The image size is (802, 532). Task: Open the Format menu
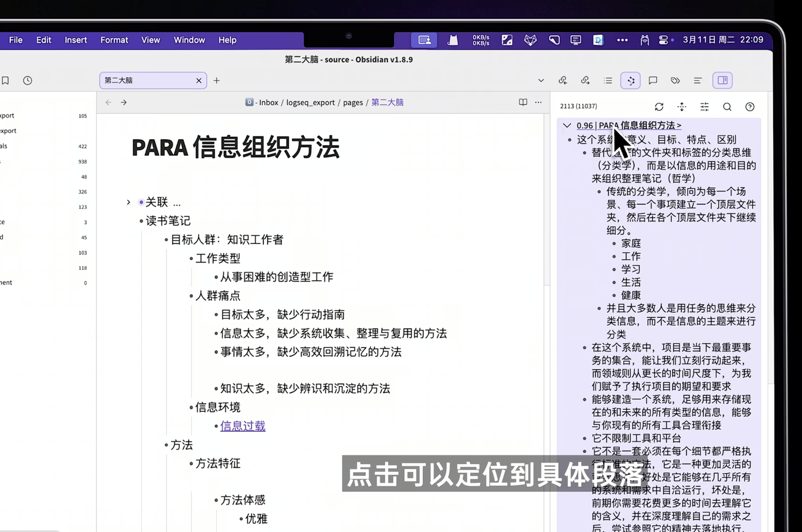tap(114, 40)
